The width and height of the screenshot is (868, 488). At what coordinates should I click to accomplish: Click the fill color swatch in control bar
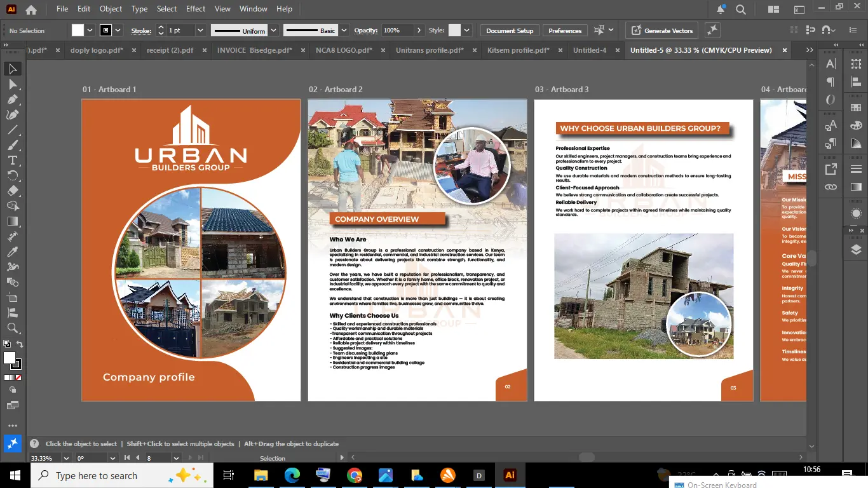pos(78,30)
